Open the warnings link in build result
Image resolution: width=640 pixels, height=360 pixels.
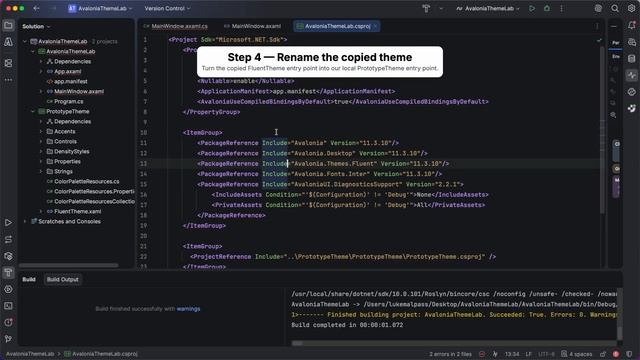point(188,309)
